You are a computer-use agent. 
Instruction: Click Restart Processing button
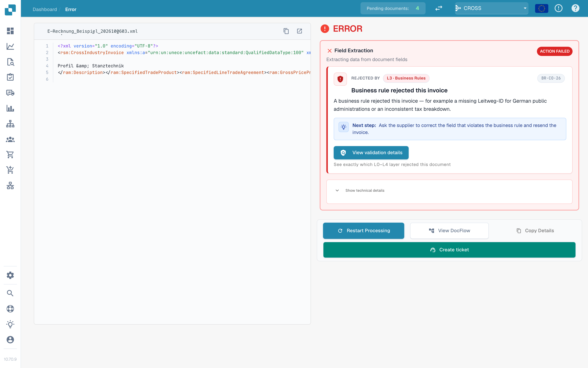click(x=363, y=231)
